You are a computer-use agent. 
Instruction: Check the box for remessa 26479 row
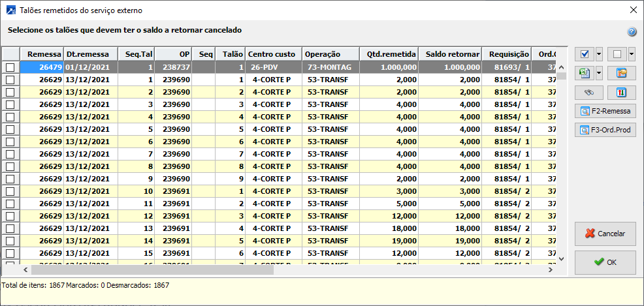(x=10, y=67)
